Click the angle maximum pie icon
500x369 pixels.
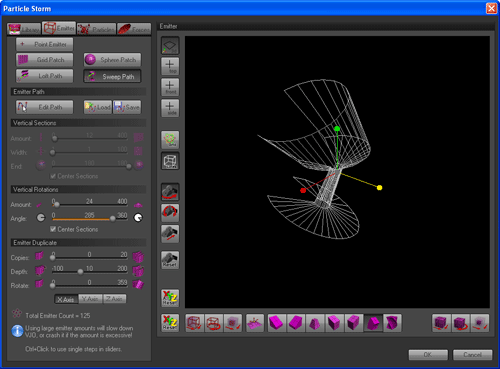(138, 218)
